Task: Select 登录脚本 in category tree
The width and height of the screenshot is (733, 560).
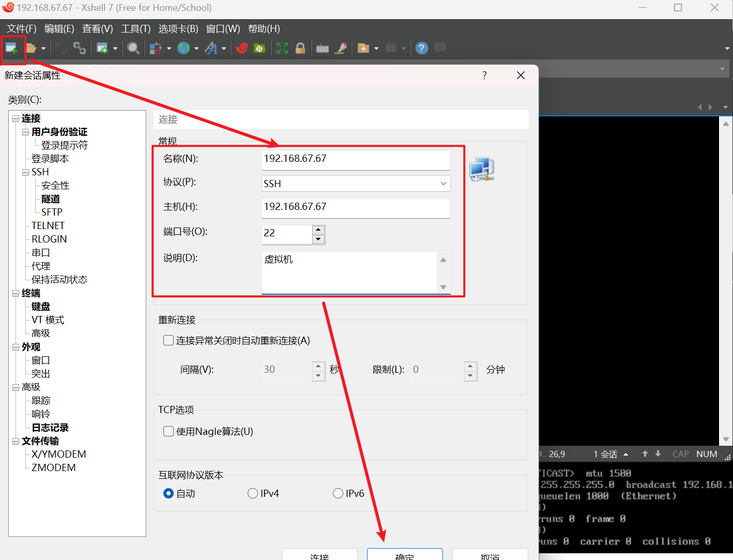Action: 50,159
